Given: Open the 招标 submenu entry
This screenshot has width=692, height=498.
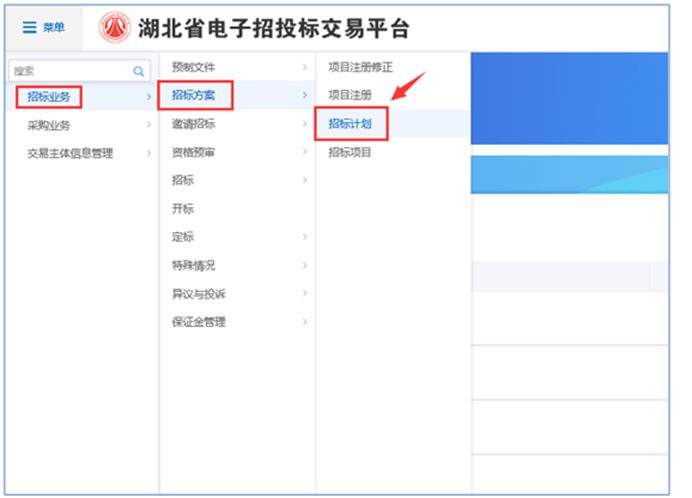Looking at the screenshot, I should pyautogui.click(x=183, y=180).
